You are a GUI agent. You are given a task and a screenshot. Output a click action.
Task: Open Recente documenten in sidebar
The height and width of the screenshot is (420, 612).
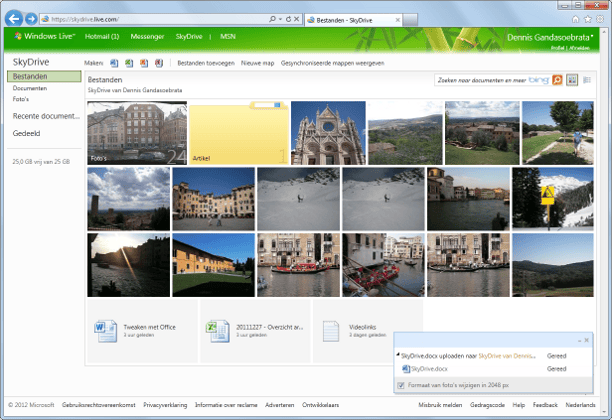46,116
